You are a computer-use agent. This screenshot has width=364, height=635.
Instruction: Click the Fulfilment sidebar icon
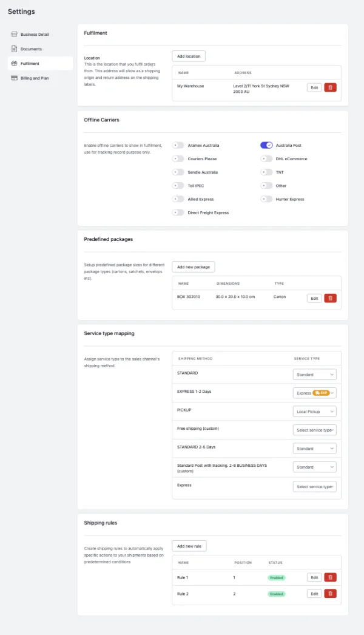tap(14, 64)
